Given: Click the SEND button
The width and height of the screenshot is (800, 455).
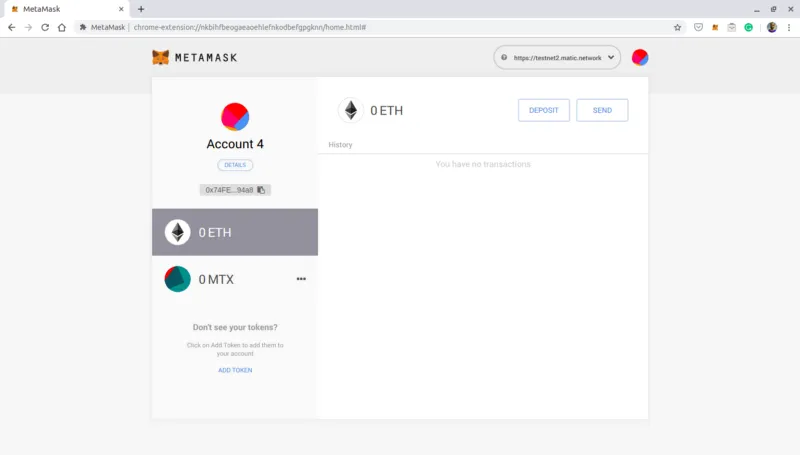Looking at the screenshot, I should 602,110.
